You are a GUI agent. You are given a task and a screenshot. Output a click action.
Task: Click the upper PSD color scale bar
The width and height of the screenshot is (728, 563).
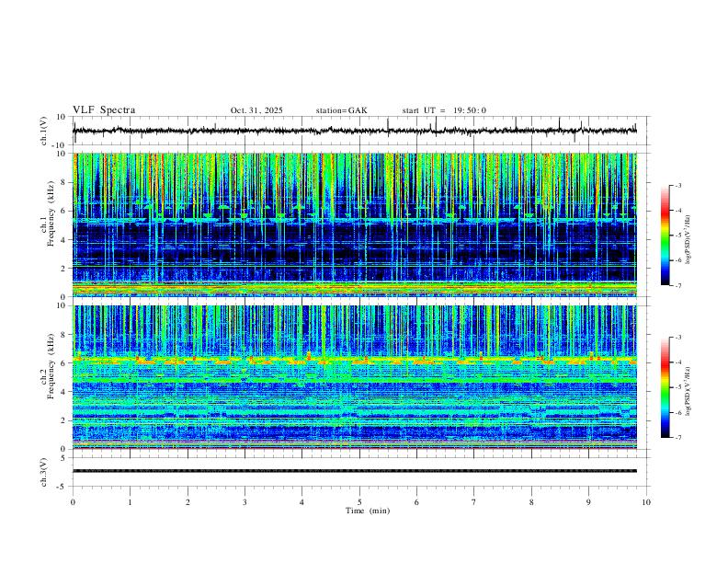(x=665, y=236)
